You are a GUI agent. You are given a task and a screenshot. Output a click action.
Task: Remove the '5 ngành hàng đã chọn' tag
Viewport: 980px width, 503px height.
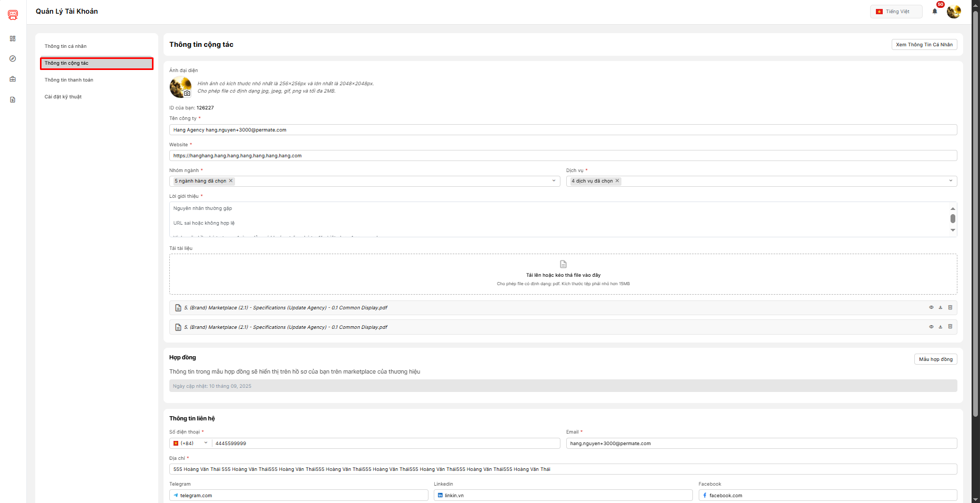coord(231,181)
